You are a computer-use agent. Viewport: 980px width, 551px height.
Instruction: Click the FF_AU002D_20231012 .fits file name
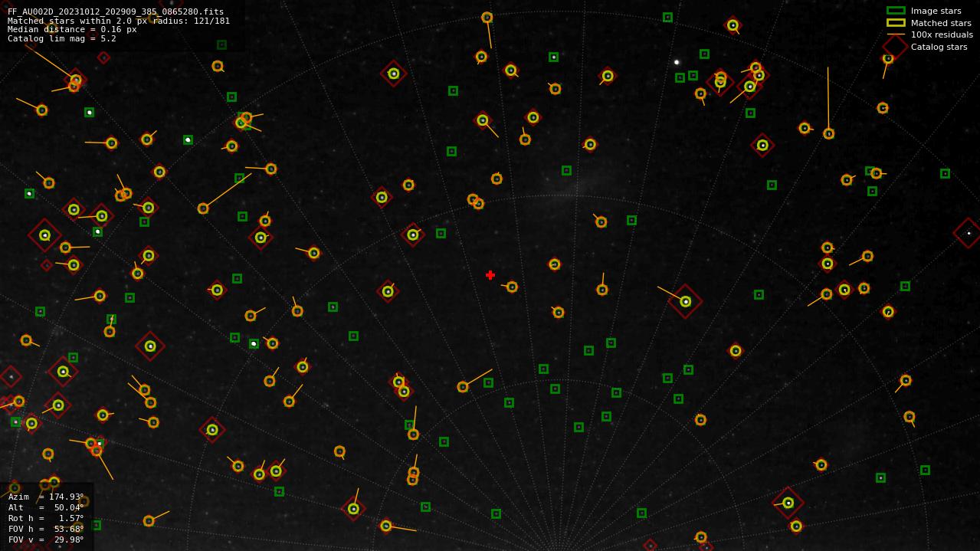coord(116,11)
